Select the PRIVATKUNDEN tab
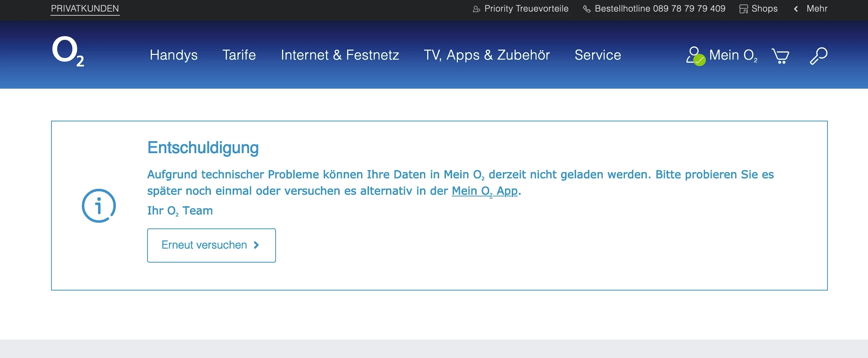 (x=85, y=9)
